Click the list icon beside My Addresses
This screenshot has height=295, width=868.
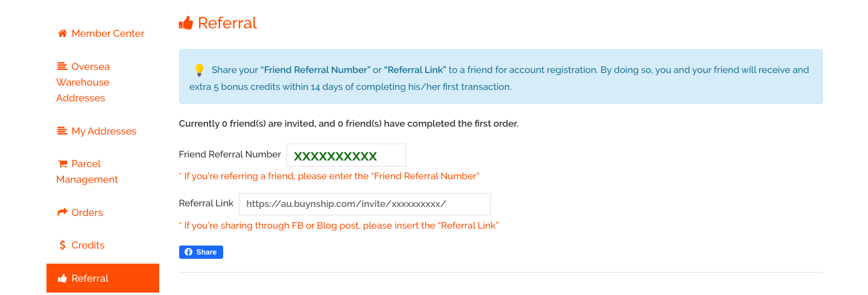click(x=62, y=131)
